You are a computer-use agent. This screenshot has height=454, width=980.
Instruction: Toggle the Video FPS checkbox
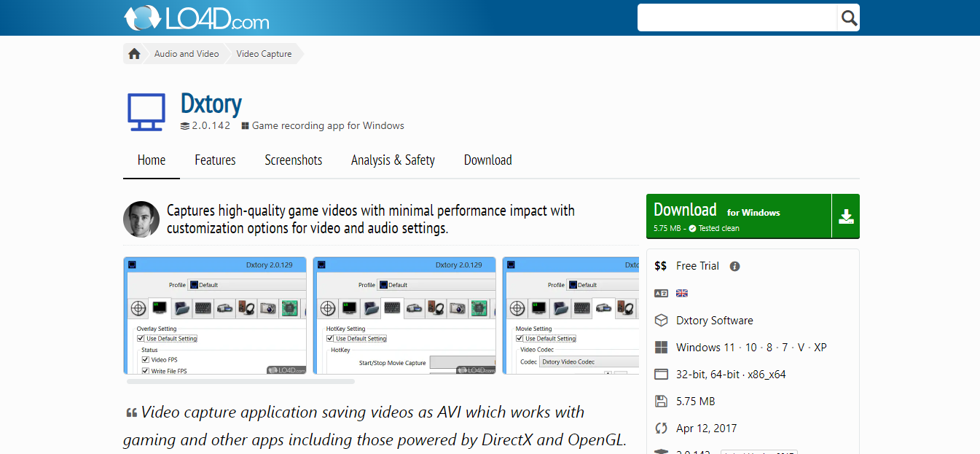click(x=146, y=359)
